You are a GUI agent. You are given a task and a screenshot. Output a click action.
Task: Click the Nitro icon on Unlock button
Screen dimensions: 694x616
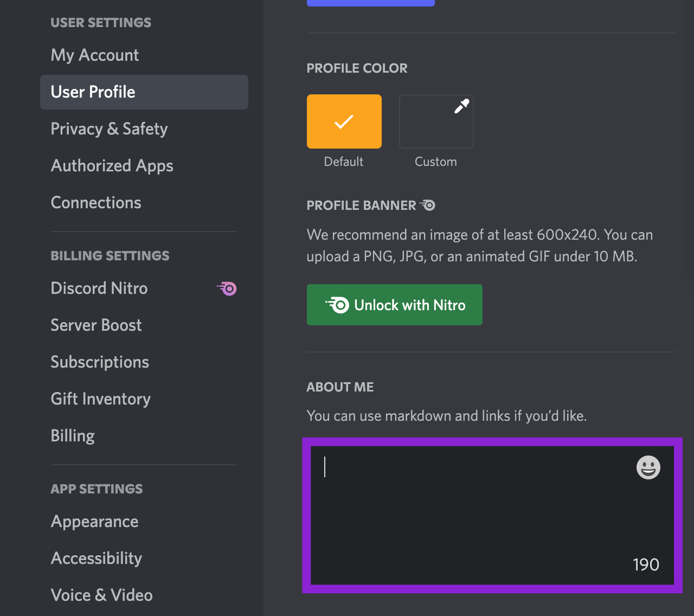click(338, 305)
